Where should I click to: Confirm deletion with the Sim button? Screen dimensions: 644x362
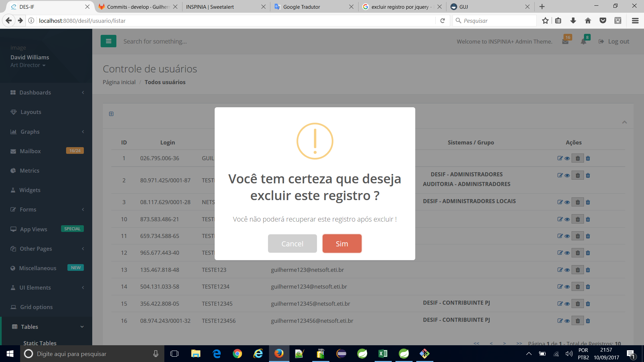pos(342,244)
